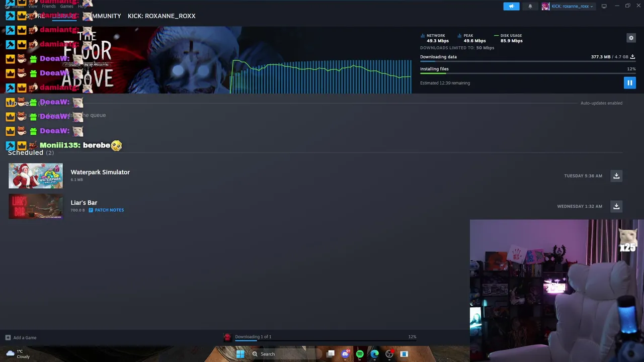Click the PEAK 49.6 Mbps stat
The height and width of the screenshot is (362, 644).
coord(472,38)
